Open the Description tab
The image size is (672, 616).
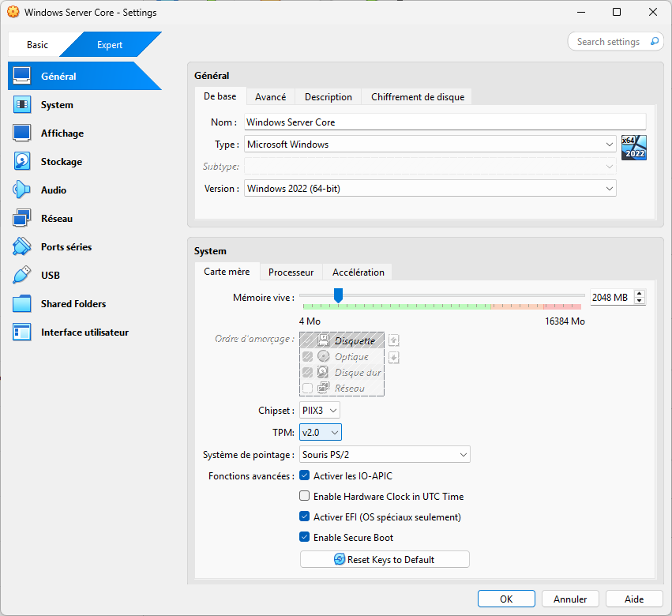click(328, 97)
